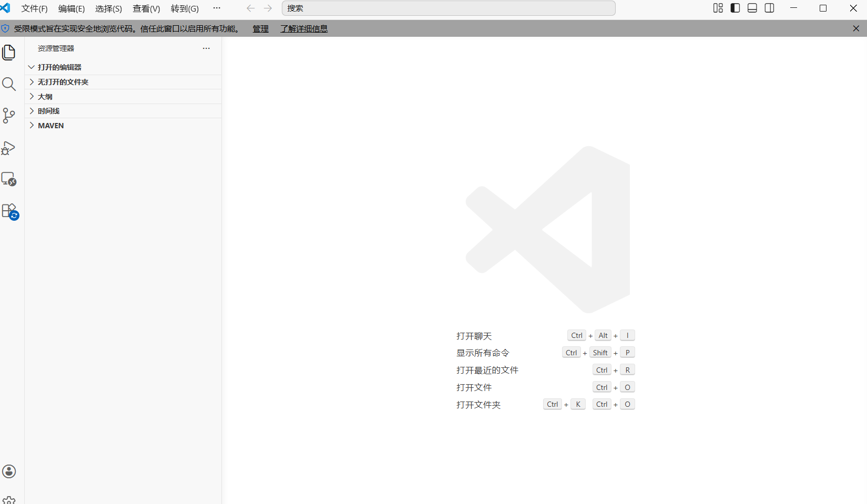Collapse the 打开的编辑器 section
The width and height of the screenshot is (867, 504).
[x=123, y=67]
